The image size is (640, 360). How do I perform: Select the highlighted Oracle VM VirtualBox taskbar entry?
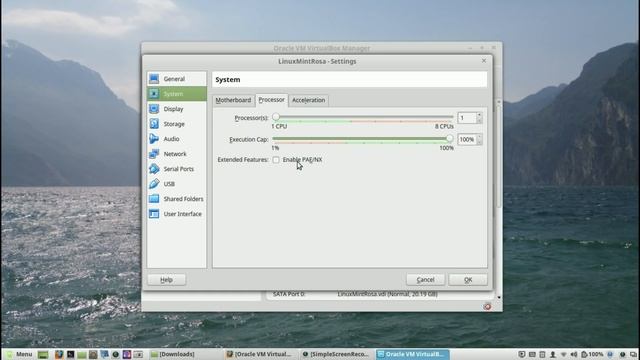[x=412, y=354]
